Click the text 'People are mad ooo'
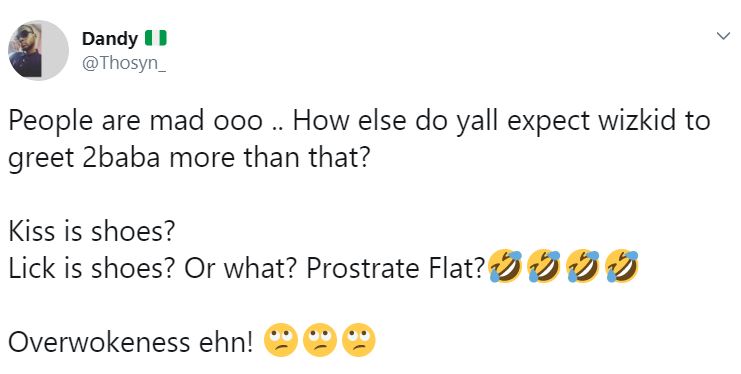 coord(135,121)
